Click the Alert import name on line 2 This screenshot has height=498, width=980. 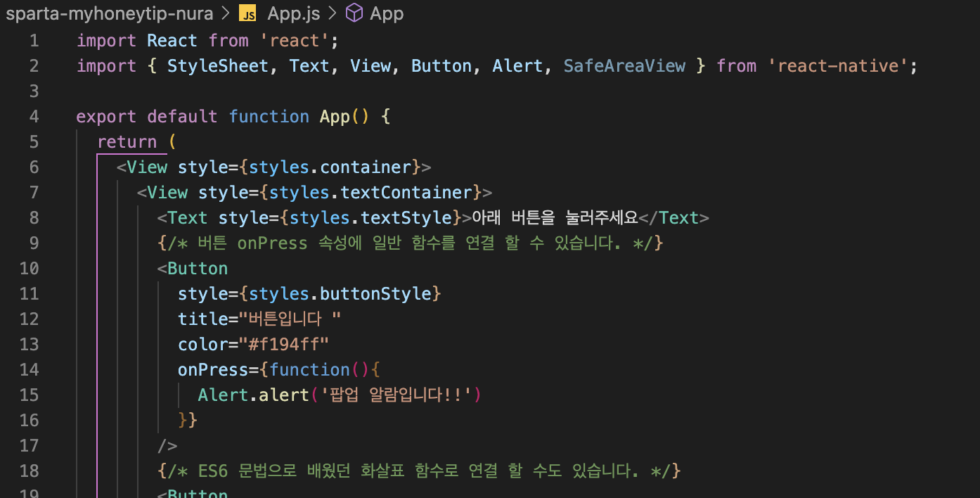tap(518, 66)
